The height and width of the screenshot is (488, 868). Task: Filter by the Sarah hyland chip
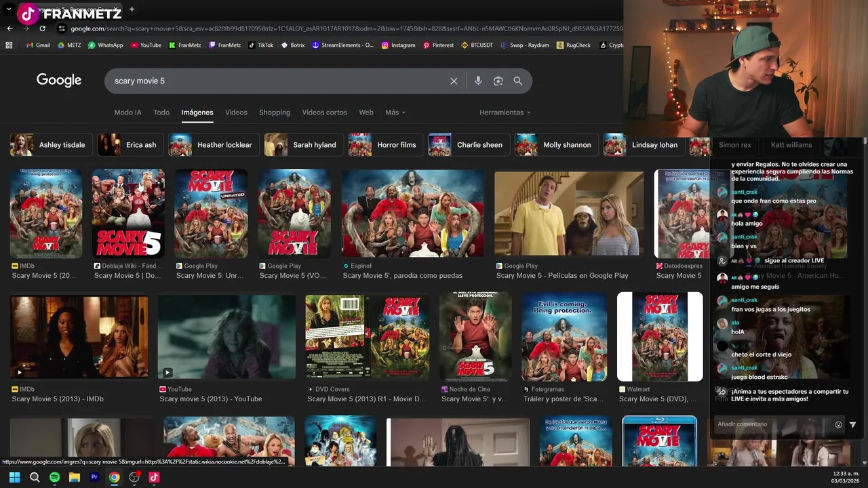(x=303, y=145)
